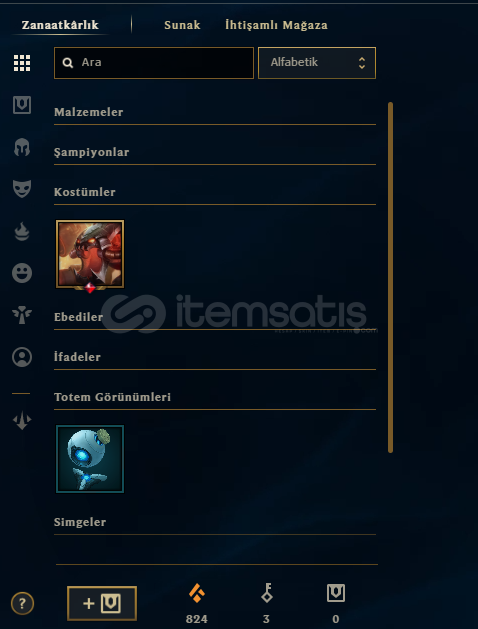The image size is (478, 629).
Task: Filter loot by skins mask icon
Action: [x=22, y=189]
